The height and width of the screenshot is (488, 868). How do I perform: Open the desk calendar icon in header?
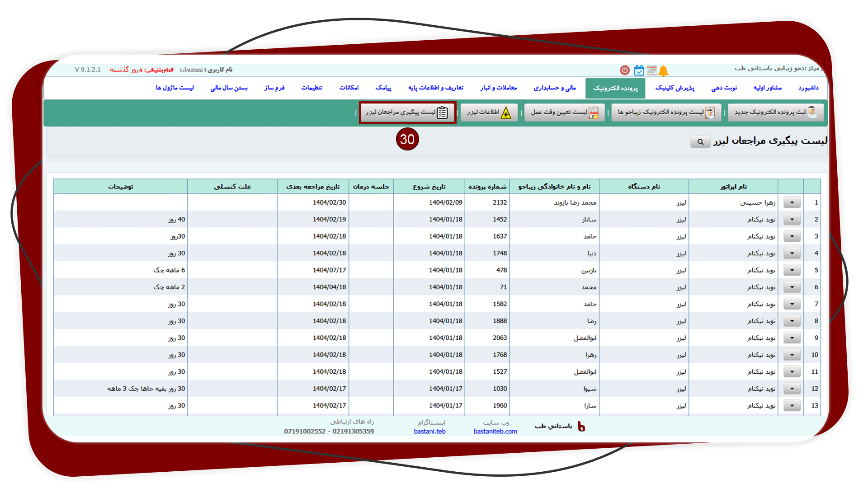click(651, 70)
